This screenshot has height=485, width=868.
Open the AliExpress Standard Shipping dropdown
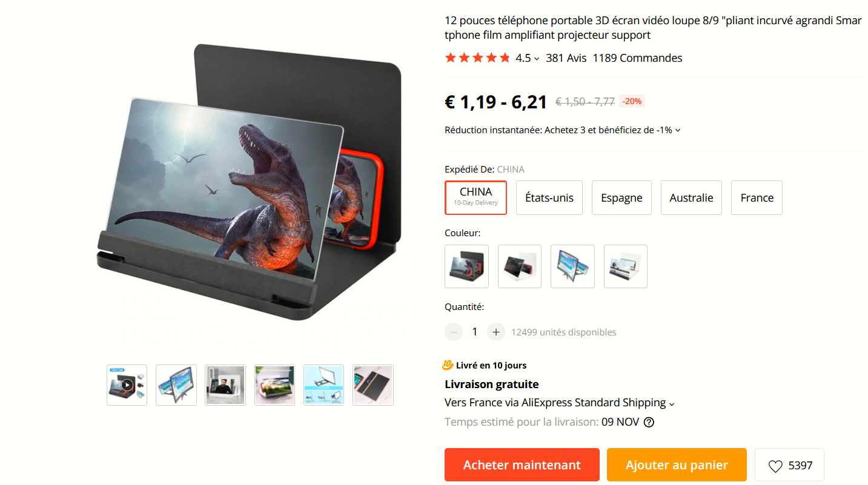click(x=672, y=403)
